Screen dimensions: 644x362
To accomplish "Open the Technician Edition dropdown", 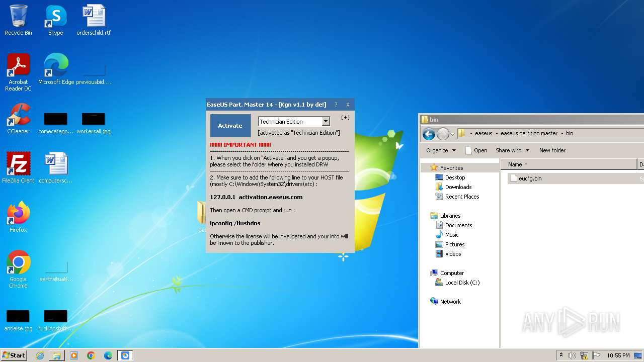I will coord(326,121).
